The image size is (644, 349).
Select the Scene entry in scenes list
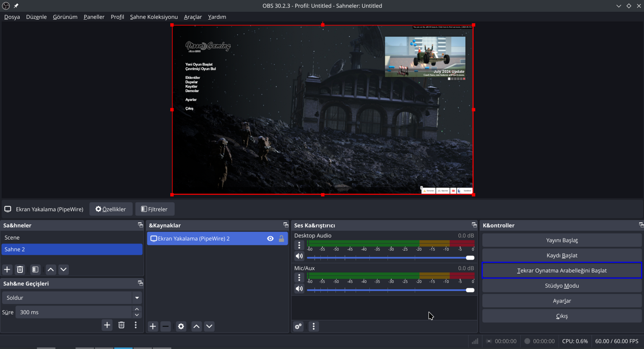point(72,237)
